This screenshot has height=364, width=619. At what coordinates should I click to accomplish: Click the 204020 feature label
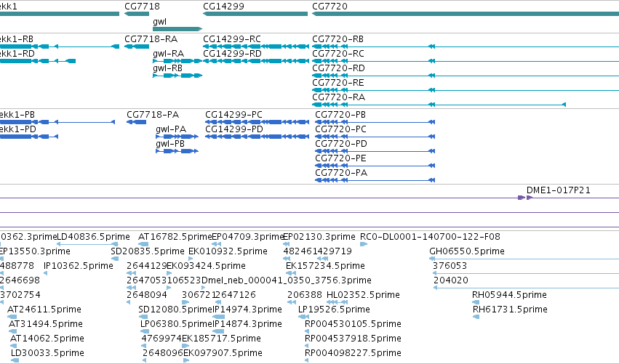(451, 280)
